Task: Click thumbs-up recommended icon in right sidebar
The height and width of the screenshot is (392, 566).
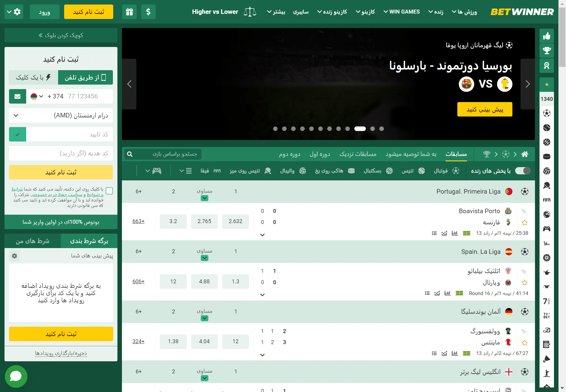Action: coord(547,36)
